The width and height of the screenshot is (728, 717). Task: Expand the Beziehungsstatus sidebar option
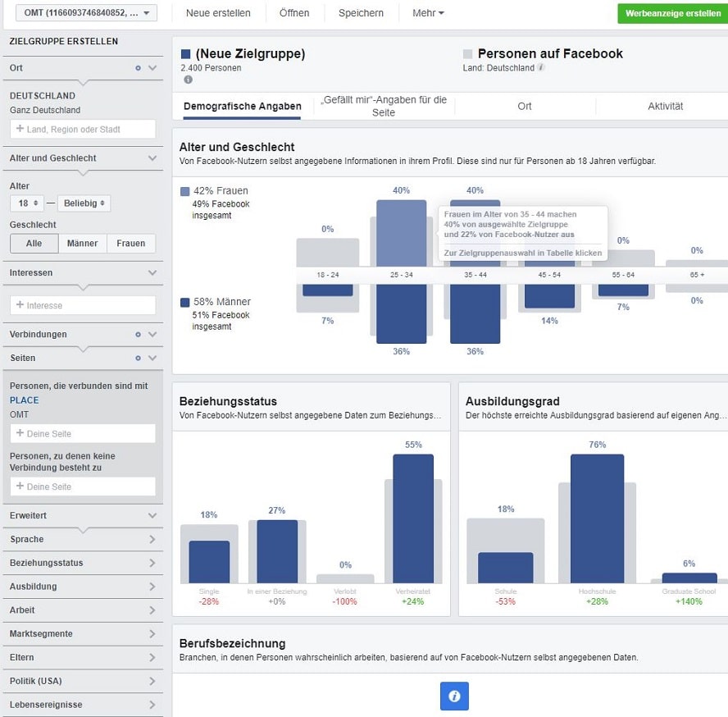coord(83,564)
